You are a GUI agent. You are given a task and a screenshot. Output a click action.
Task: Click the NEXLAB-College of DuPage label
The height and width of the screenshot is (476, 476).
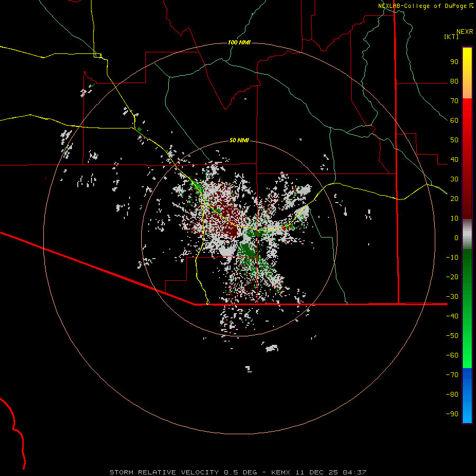point(422,6)
